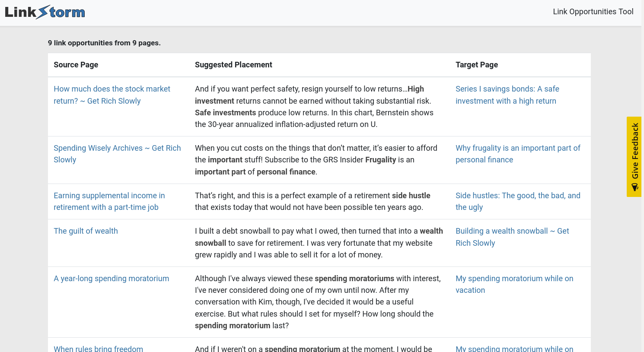Open 'When rules bring freedom' source link
The height and width of the screenshot is (352, 644).
pos(98,349)
